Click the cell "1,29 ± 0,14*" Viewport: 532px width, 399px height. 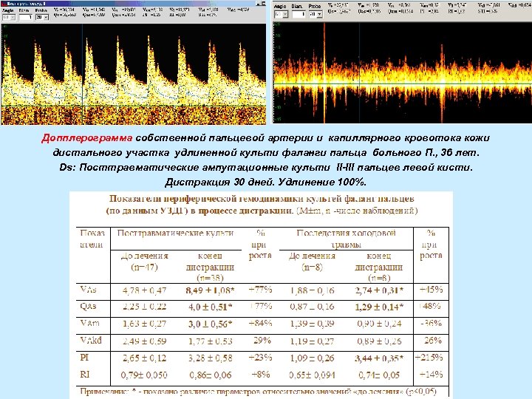tap(379, 307)
